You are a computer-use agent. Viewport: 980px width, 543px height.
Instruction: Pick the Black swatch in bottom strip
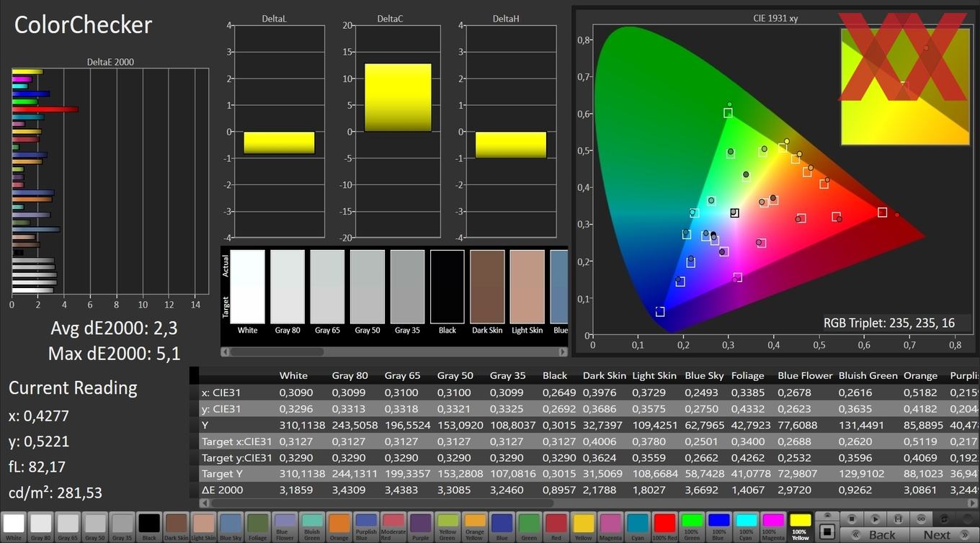tap(149, 526)
